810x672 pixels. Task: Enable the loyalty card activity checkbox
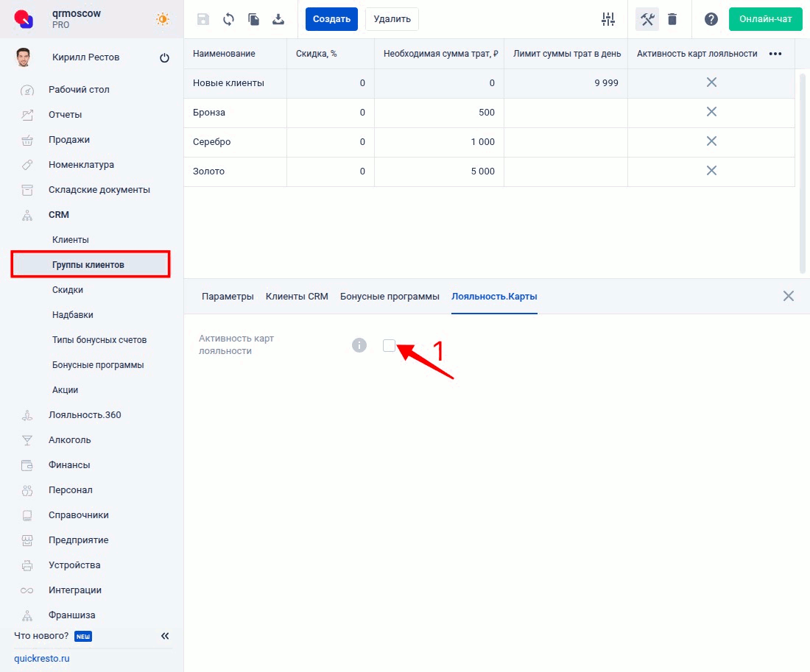(x=389, y=345)
